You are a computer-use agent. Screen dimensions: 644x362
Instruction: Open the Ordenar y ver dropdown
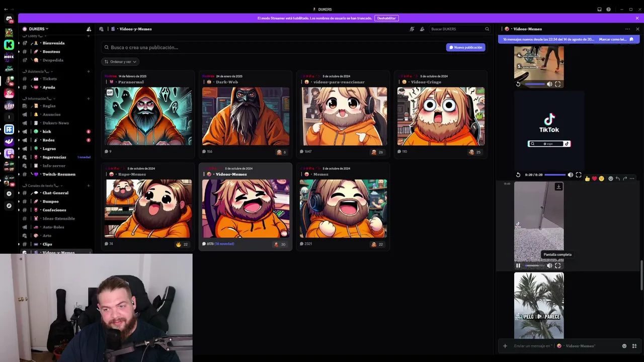120,62
